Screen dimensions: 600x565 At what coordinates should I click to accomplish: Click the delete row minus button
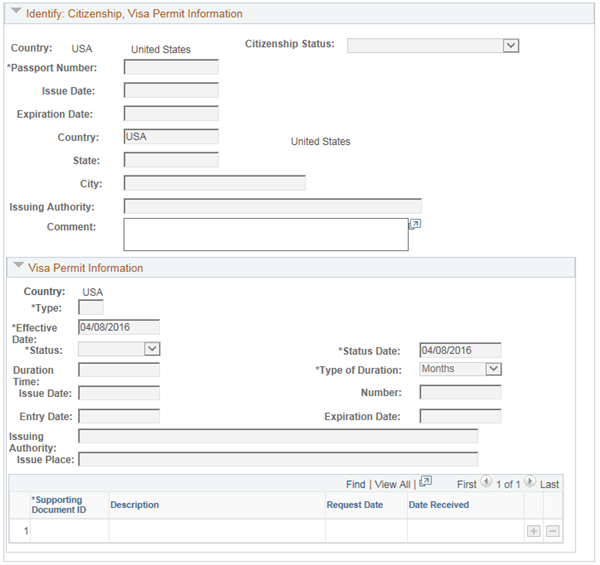click(552, 531)
